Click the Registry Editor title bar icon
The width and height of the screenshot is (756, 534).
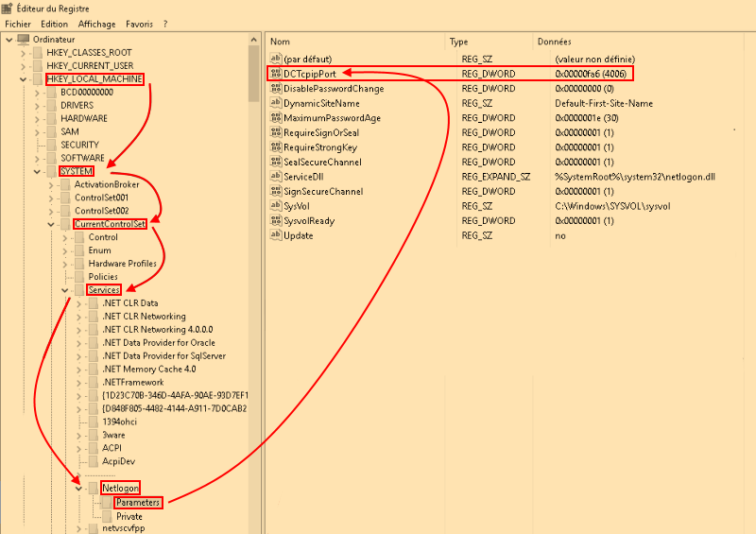pyautogui.click(x=7, y=9)
